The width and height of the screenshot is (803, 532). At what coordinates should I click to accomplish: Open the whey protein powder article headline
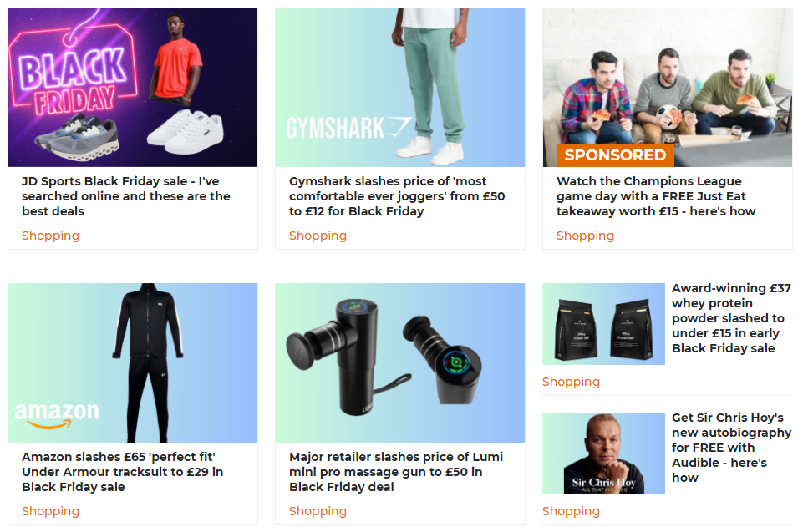(x=731, y=318)
